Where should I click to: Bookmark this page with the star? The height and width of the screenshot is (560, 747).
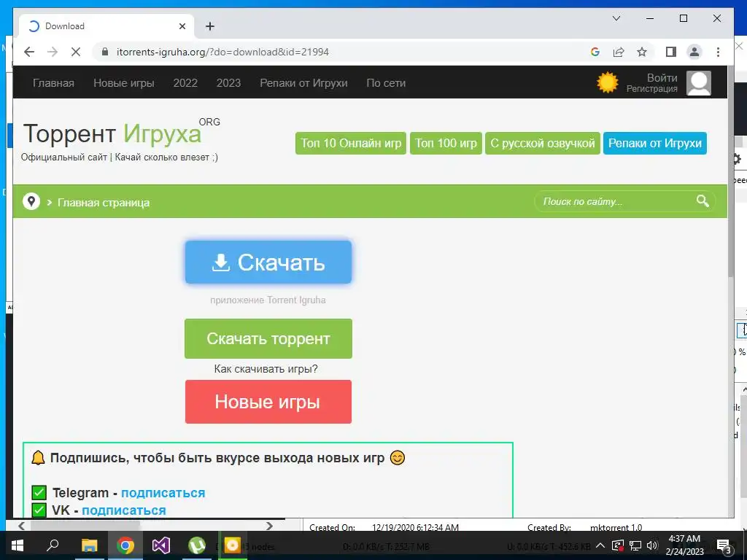[642, 52]
